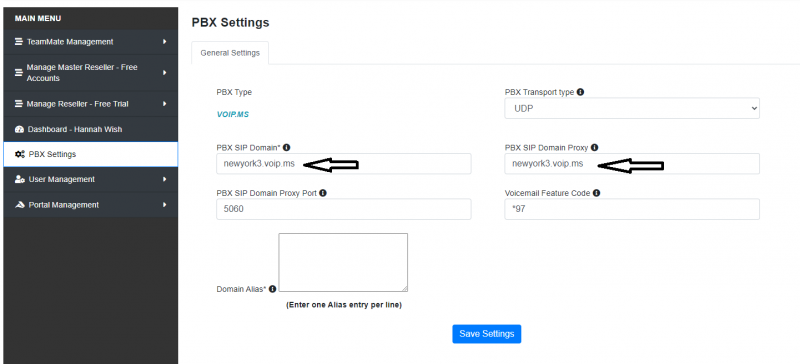Click the info icon beside PBX Transport type
800x364 pixels.
(x=581, y=92)
